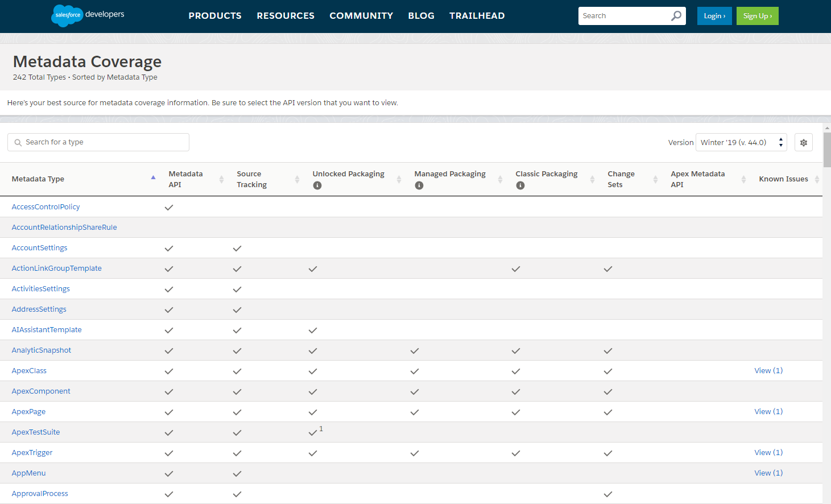
Task: Click inside the Search for a type field
Action: click(97, 142)
